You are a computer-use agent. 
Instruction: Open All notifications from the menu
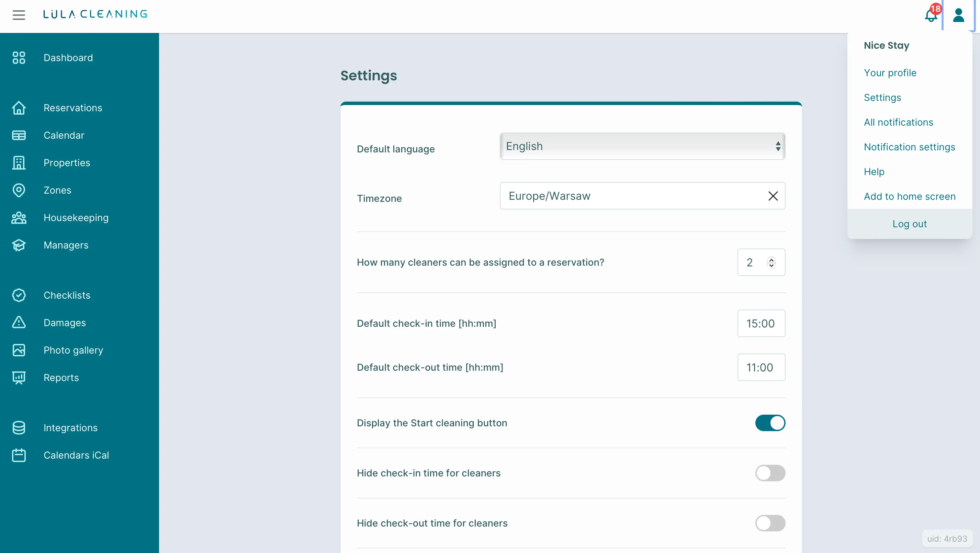pyautogui.click(x=898, y=123)
